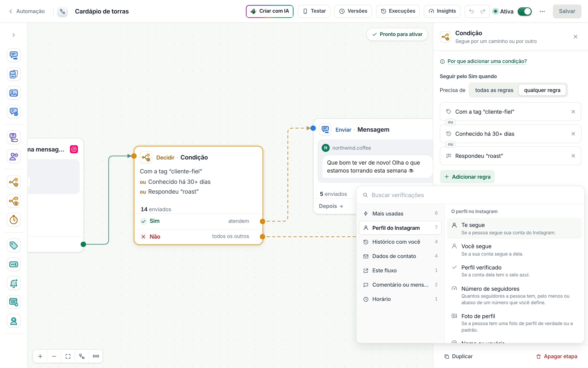Open the Execuções view
588x368 pixels.
[x=398, y=11]
